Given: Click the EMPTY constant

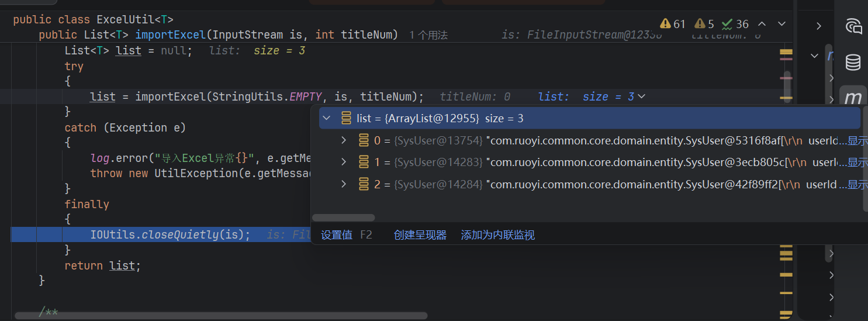Looking at the screenshot, I should 306,96.
